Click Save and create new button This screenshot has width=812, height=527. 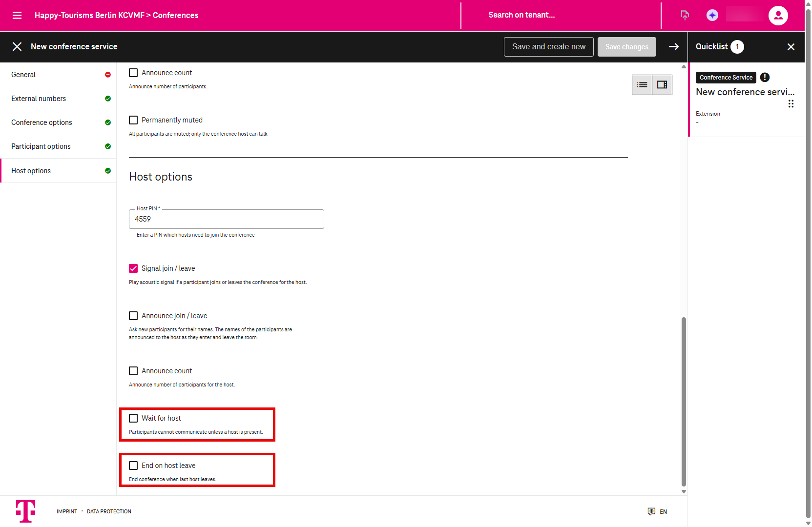[x=548, y=46]
